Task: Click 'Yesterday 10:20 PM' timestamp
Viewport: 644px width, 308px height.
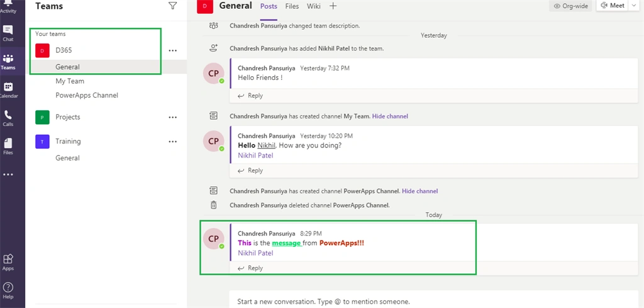Action: pos(326,135)
